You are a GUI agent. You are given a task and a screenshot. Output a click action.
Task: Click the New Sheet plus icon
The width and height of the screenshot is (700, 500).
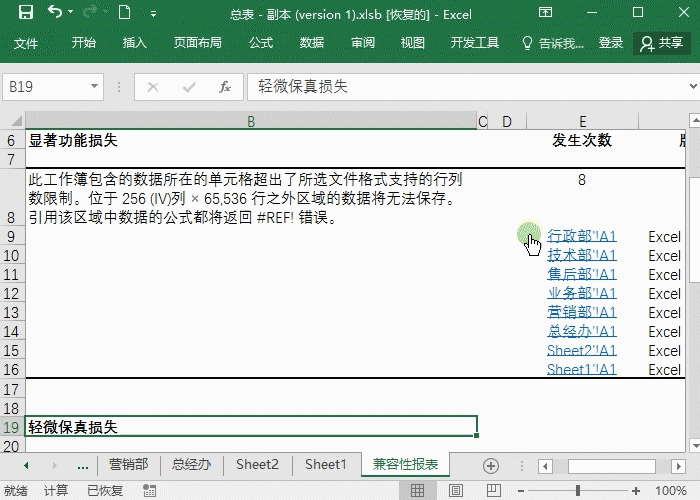pos(491,466)
